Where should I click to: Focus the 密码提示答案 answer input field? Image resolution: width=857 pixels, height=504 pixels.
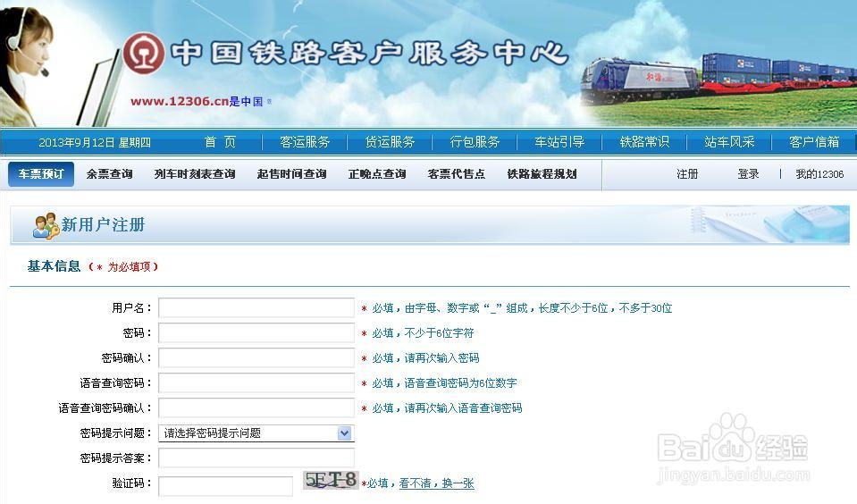[x=256, y=458]
